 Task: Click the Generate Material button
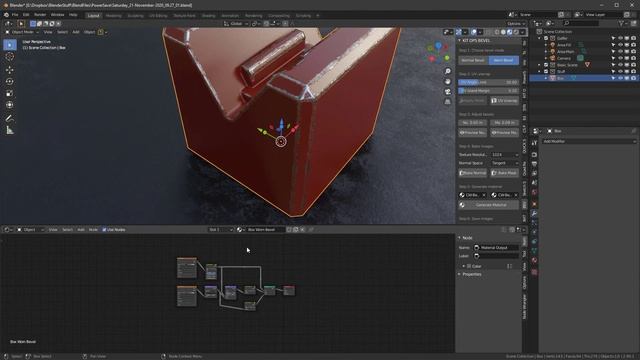click(489, 205)
